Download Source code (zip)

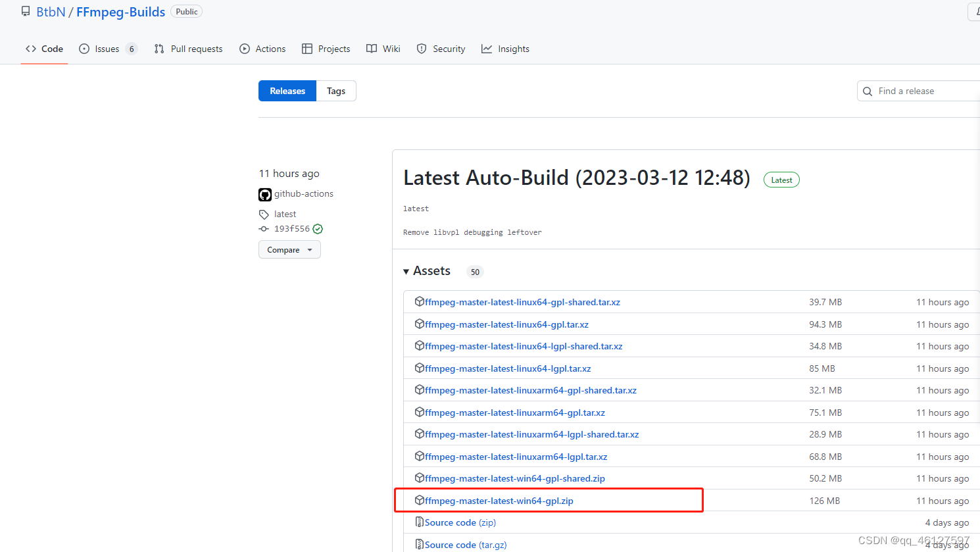pyautogui.click(x=460, y=522)
